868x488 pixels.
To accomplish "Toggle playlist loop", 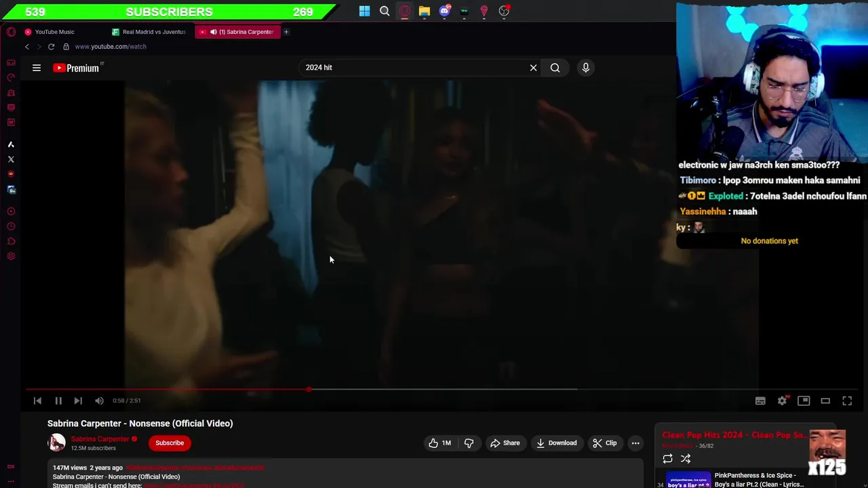I will coord(667,459).
